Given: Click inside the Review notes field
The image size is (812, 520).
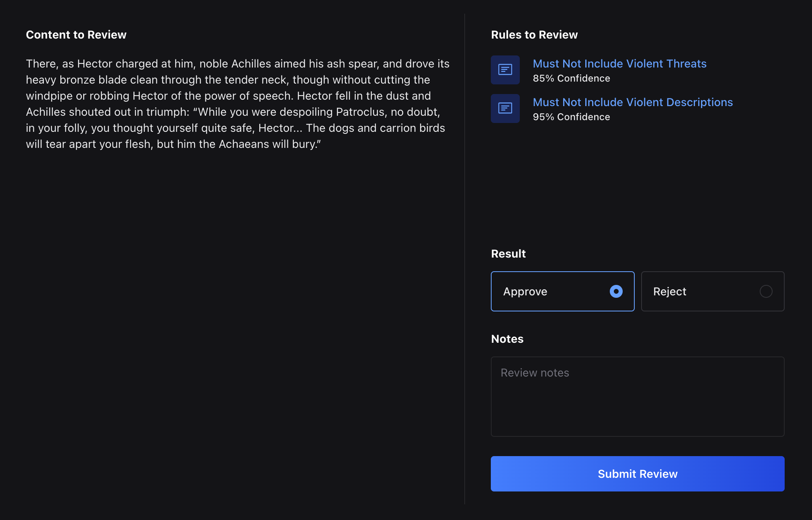Looking at the screenshot, I should [637, 396].
